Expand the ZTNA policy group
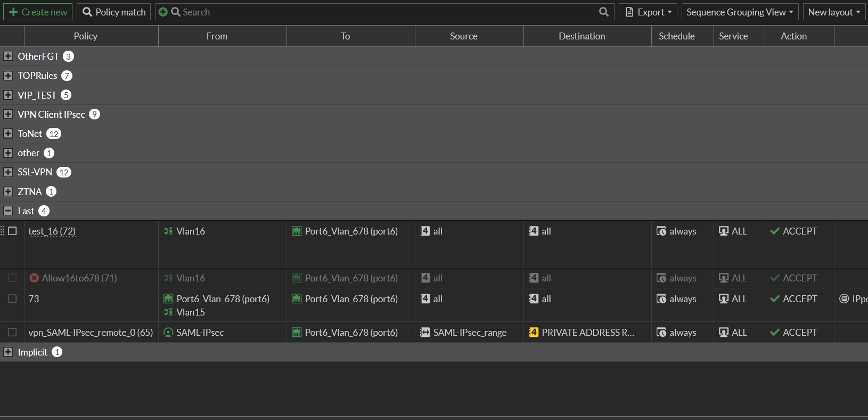Viewport: 868px width, 420px height. (8, 191)
